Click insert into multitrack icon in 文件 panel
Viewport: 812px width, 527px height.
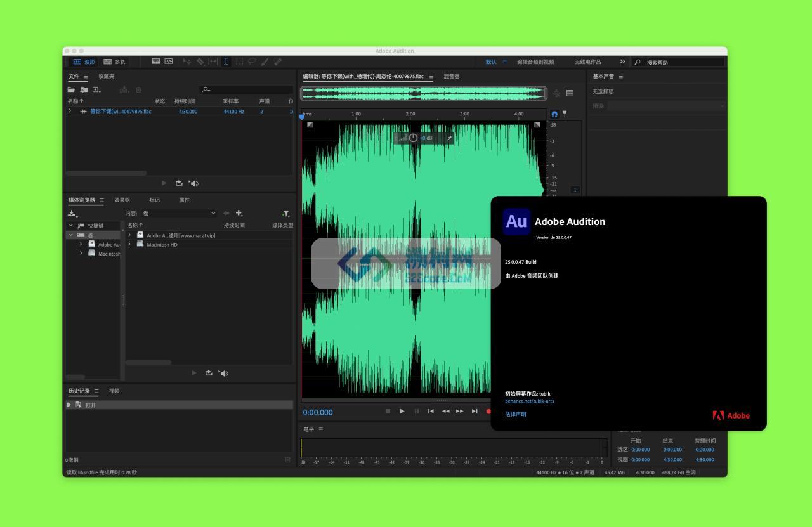tap(124, 90)
